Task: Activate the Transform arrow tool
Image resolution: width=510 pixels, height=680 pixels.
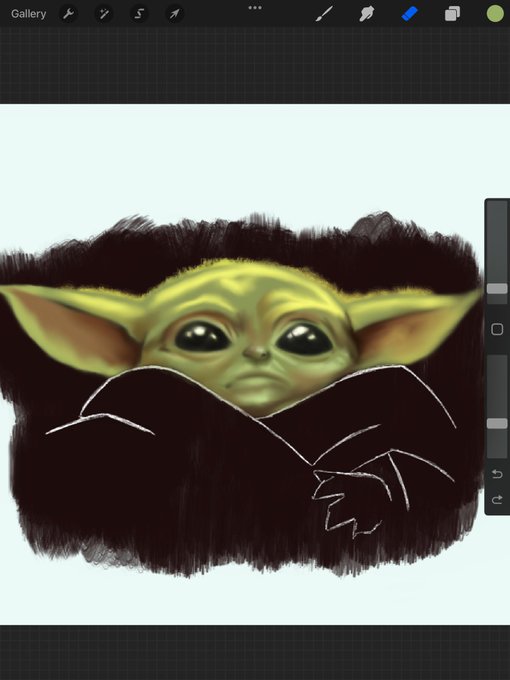Action: click(x=175, y=14)
